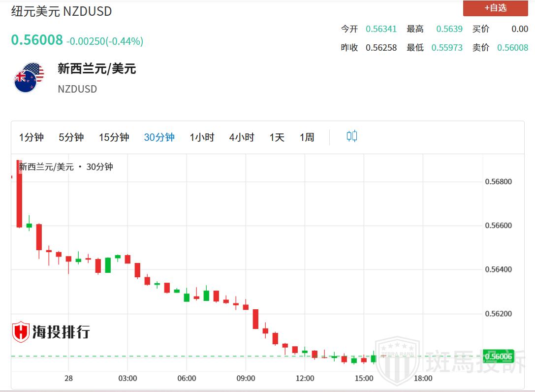The image size is (535, 392).
Task: Add NZDUSD via +自选 button
Action: coord(495,8)
